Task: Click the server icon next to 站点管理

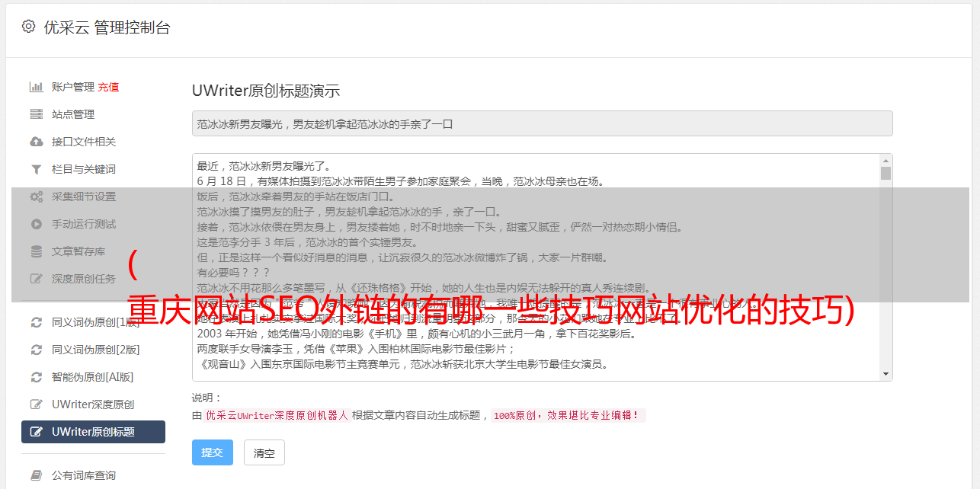Action: click(36, 114)
